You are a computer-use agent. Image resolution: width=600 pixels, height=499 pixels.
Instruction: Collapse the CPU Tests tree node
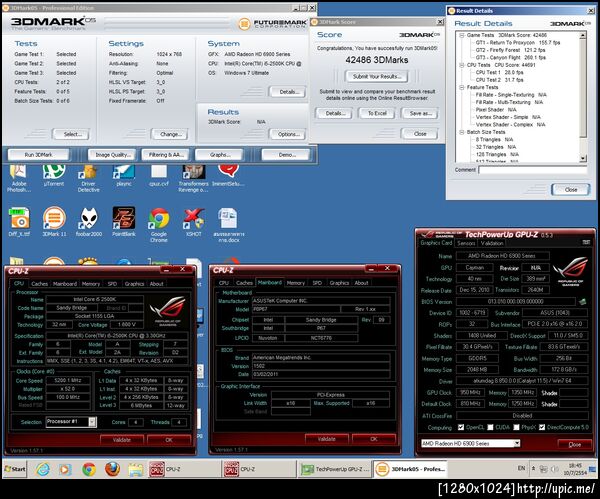[x=461, y=65]
